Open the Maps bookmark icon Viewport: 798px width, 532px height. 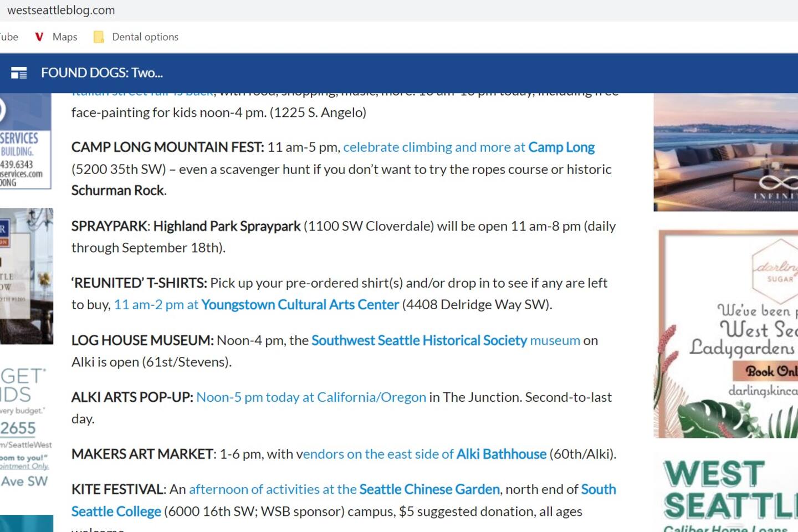pyautogui.click(x=39, y=37)
